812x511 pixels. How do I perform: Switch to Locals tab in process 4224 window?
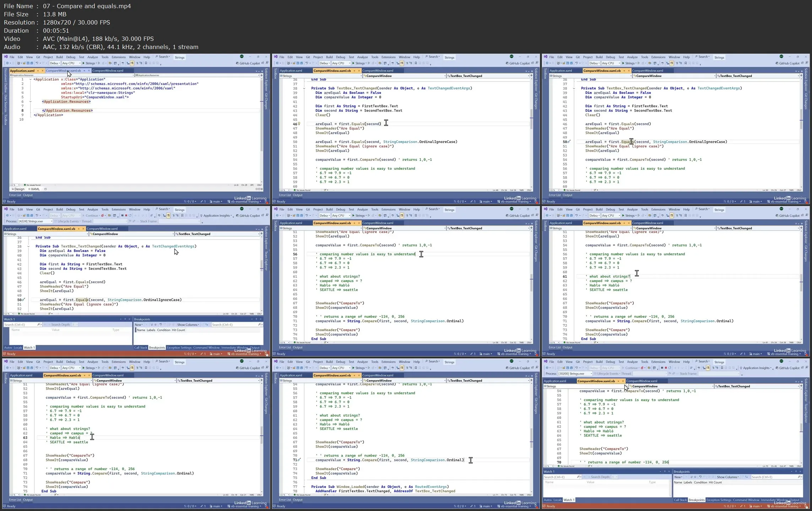click(18, 348)
